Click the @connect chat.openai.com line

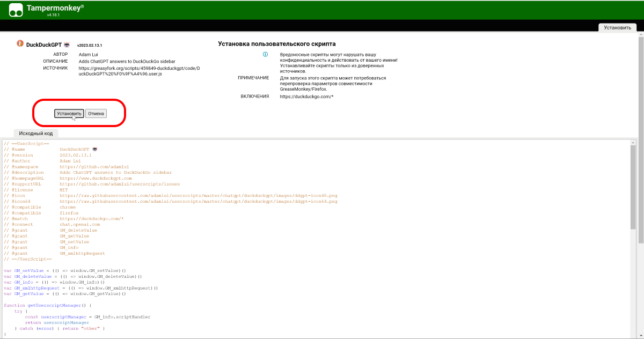pos(52,224)
